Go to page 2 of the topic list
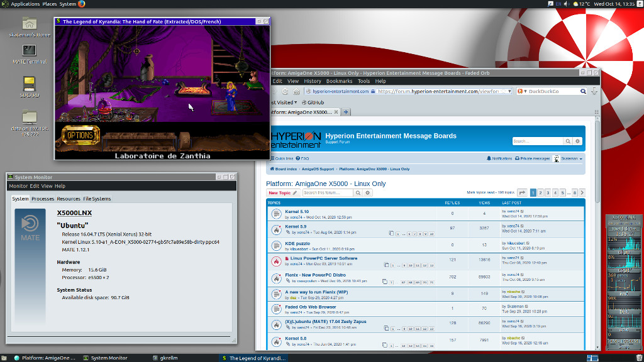Image resolution: width=644 pixels, height=362 pixels. click(540, 193)
